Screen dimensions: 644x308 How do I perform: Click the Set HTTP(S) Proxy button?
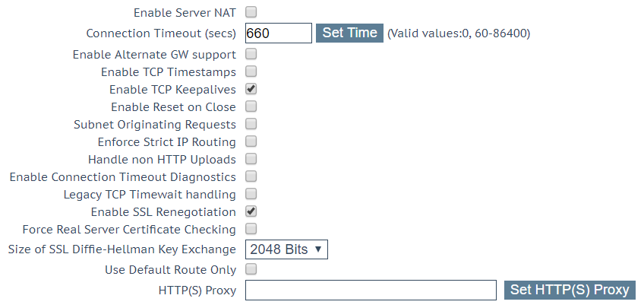coord(570,290)
